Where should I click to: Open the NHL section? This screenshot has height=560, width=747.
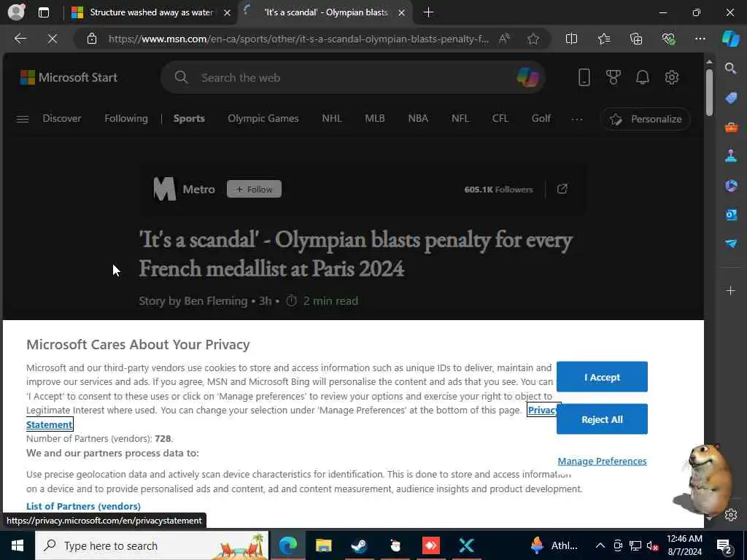pyautogui.click(x=332, y=118)
